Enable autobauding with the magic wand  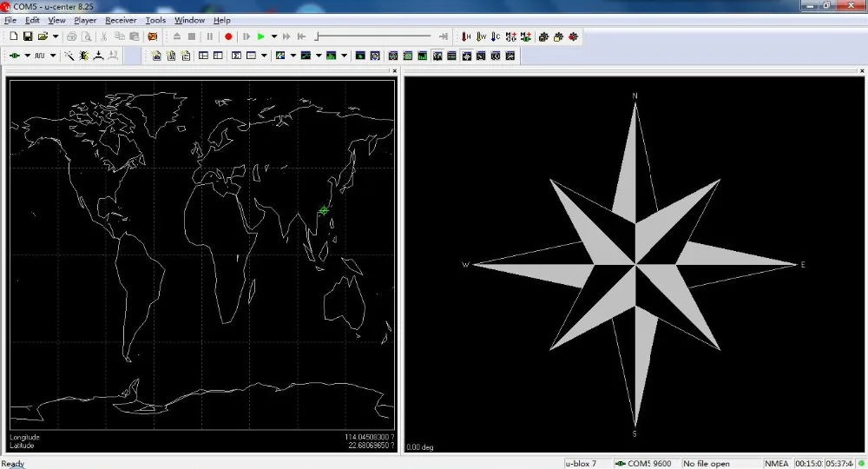[69, 56]
